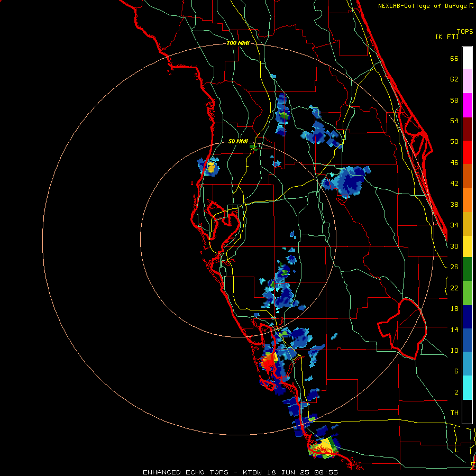Screen dimensions: 476x476
Task: Choose the bright orange legend swatch
Action: [x=467, y=200]
